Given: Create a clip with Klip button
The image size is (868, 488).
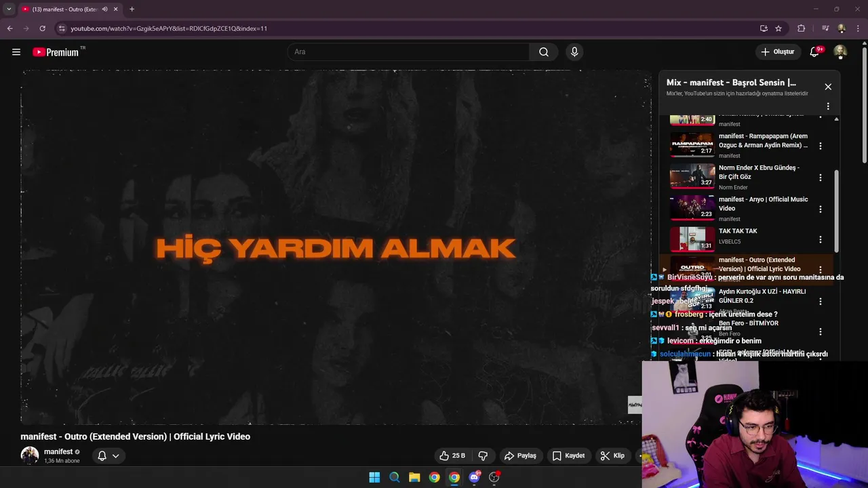Looking at the screenshot, I should point(612,455).
